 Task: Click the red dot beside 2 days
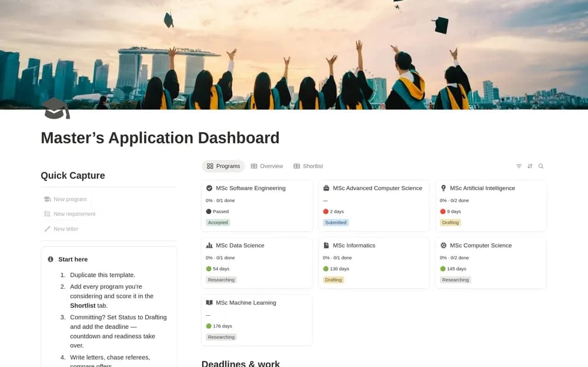click(326, 211)
